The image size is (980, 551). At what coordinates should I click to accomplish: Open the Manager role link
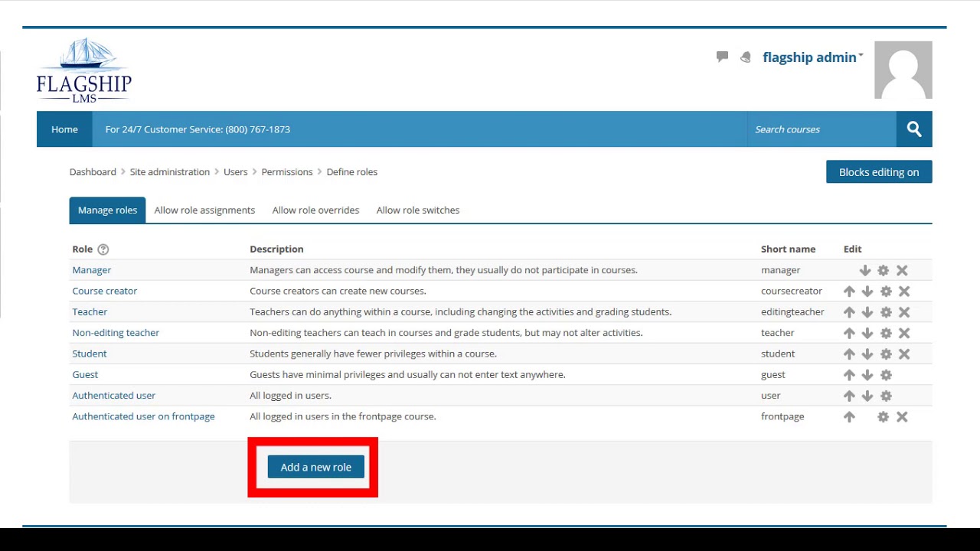[92, 270]
